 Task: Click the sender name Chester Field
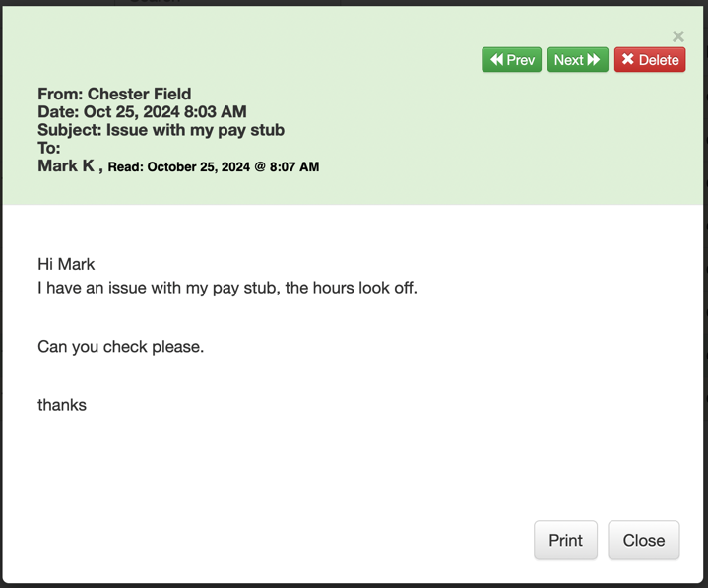click(139, 95)
